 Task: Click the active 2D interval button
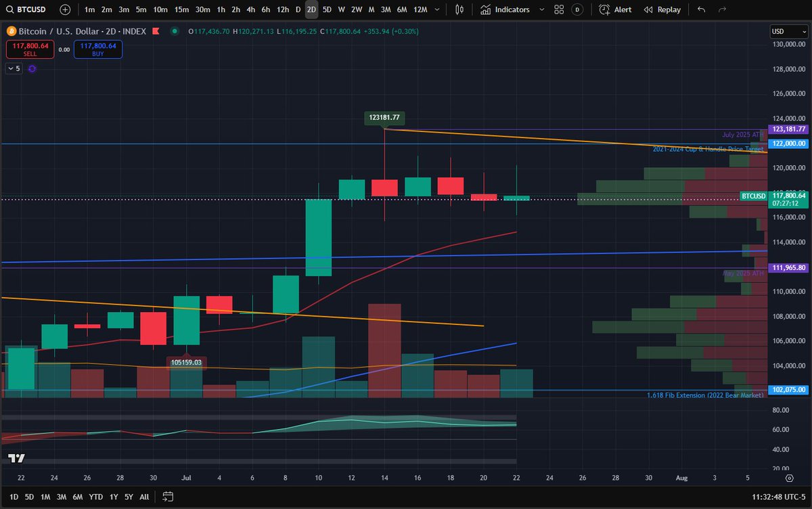pyautogui.click(x=311, y=9)
